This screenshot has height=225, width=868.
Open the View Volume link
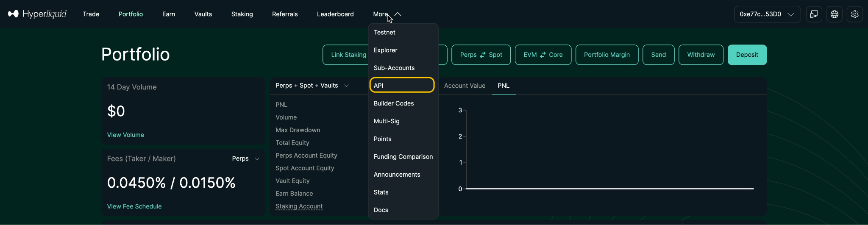pyautogui.click(x=125, y=135)
